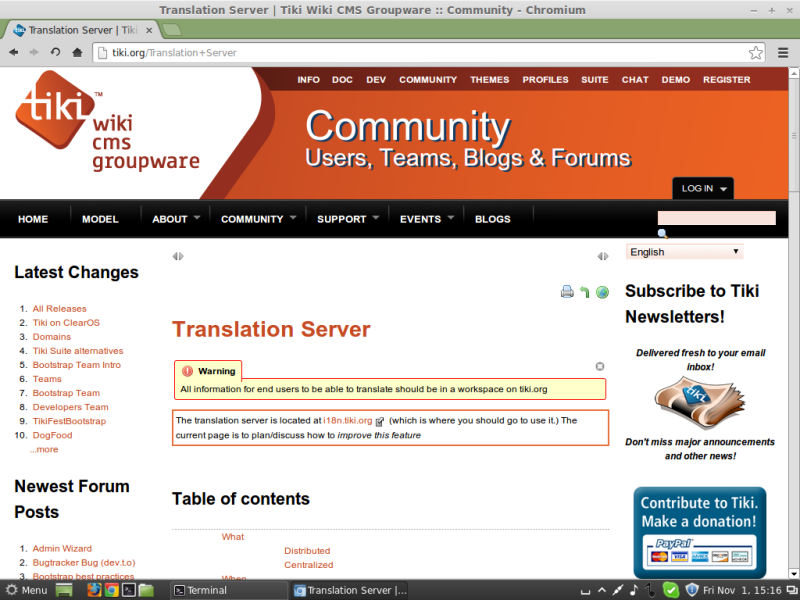Open a new browser tab
800x600 pixels.
(x=172, y=30)
